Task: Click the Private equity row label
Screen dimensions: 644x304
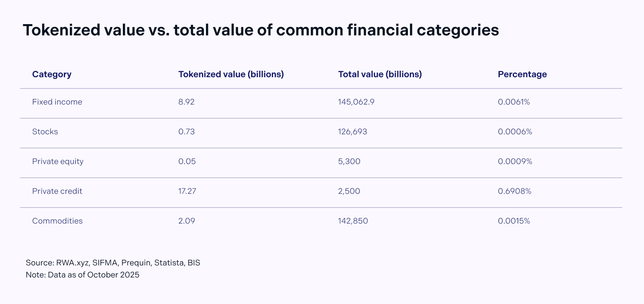Action: 58,162
